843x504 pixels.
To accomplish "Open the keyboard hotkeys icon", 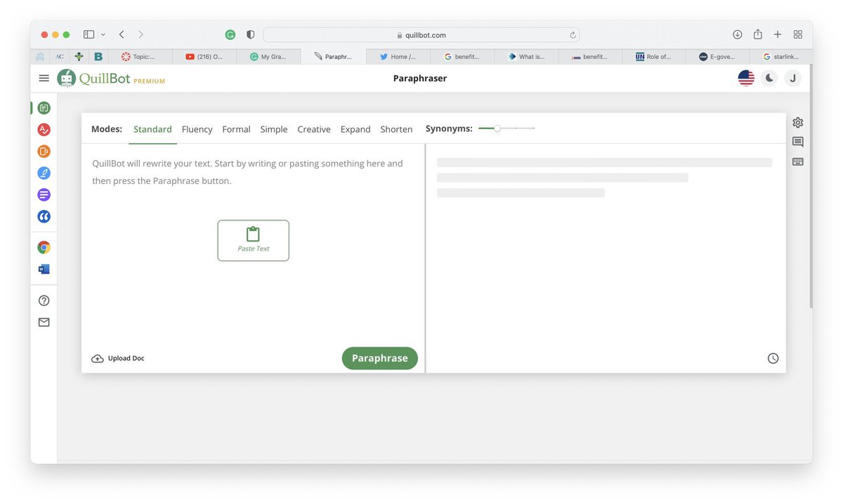I will [x=797, y=161].
